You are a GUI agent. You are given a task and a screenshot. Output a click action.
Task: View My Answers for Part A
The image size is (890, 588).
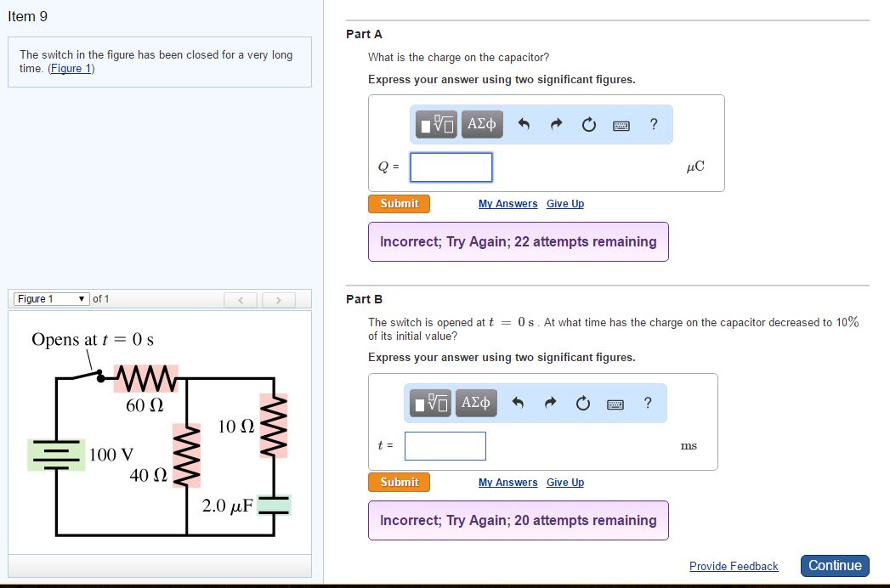click(508, 204)
